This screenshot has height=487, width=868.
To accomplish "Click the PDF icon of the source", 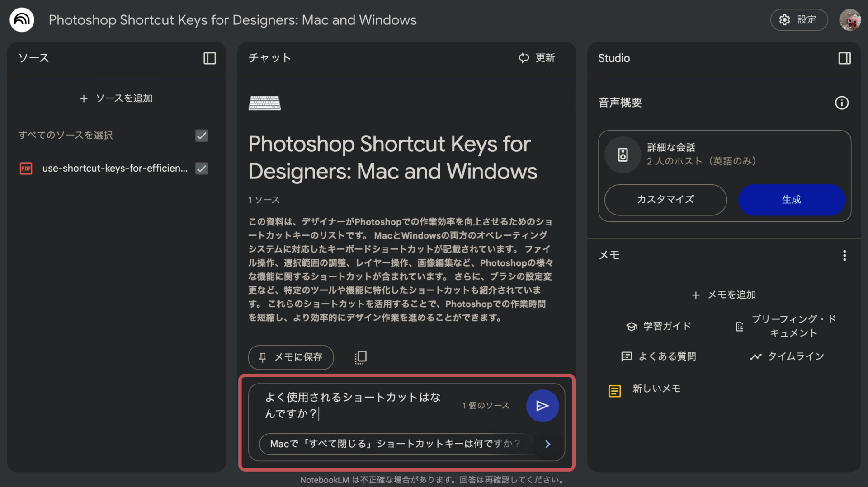I will [x=26, y=169].
